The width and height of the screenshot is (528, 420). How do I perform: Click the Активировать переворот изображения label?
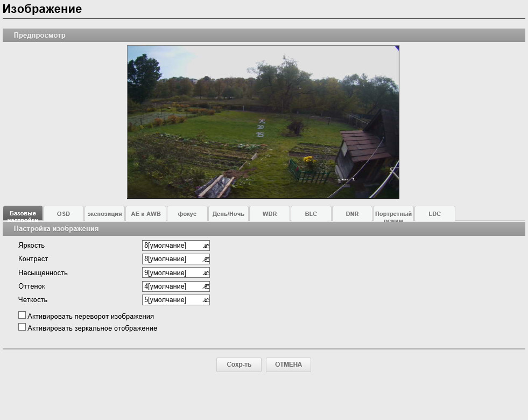click(90, 317)
